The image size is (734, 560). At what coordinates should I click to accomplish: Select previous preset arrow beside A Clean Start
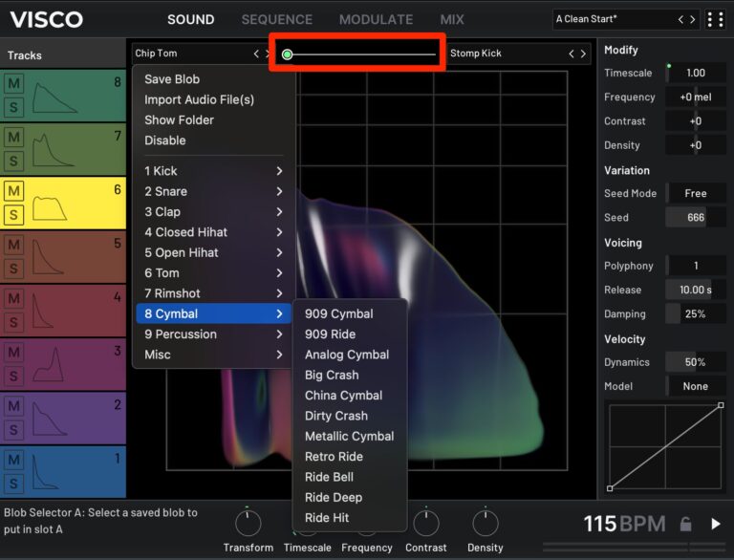pyautogui.click(x=680, y=19)
